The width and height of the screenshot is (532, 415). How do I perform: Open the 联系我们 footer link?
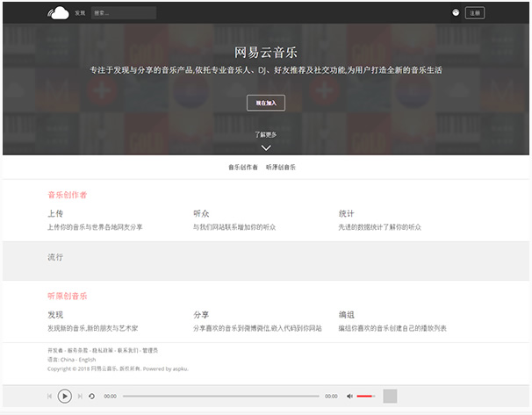click(x=128, y=350)
